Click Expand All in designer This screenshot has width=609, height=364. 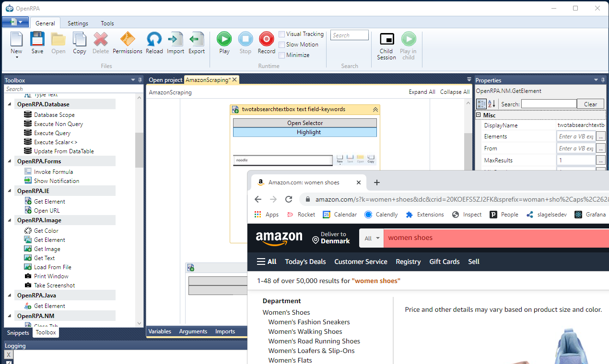coord(422,92)
